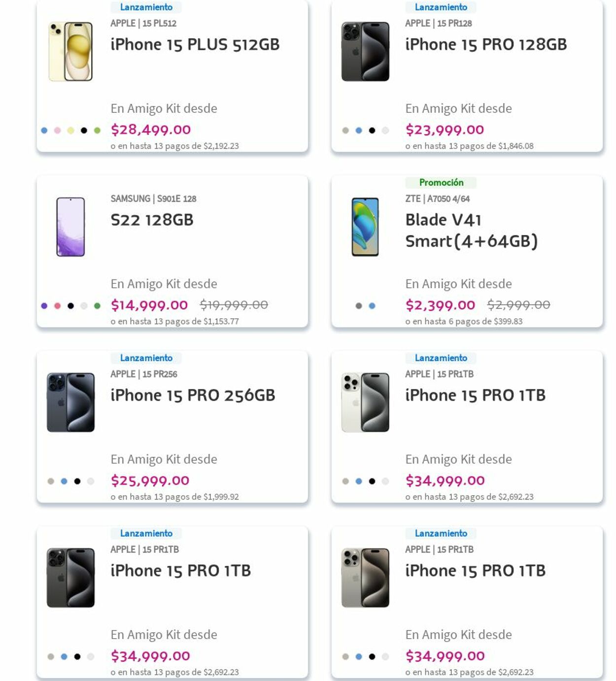The image size is (616, 681).
Task: Open the Samsung S22 product image
Action: pos(70,227)
